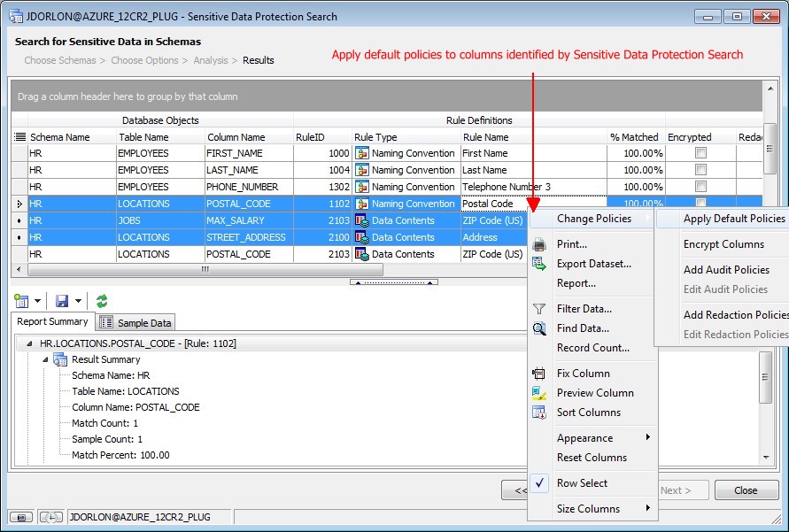Collapse the HR.LOCATIONS.POSTAL_CODE tree node
The image size is (789, 532).
click(x=29, y=343)
